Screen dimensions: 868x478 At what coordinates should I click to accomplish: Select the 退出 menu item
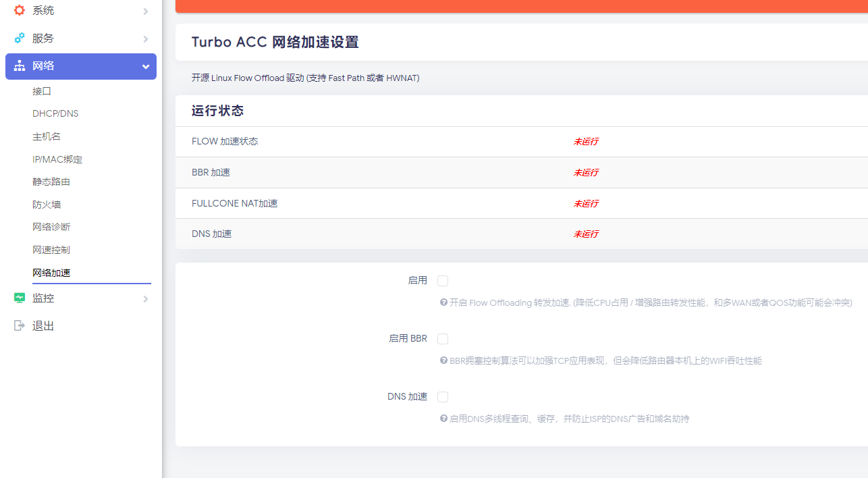pyautogui.click(x=81, y=325)
